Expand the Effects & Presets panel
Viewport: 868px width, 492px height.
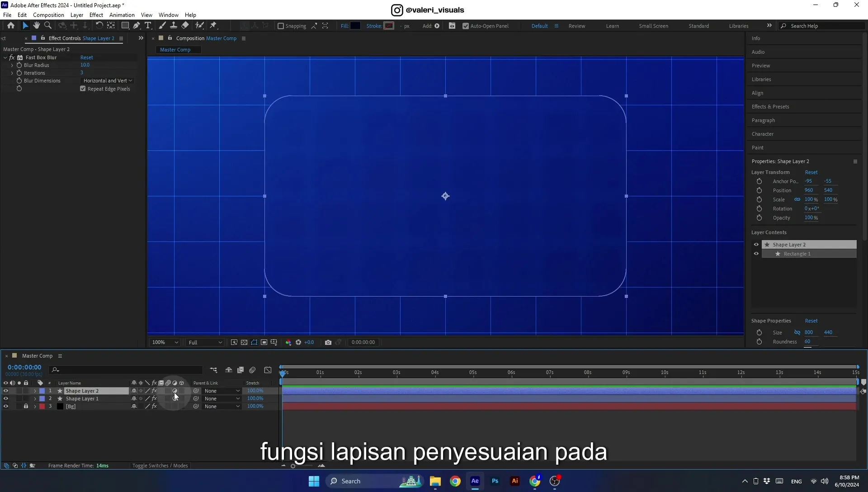pos(770,107)
